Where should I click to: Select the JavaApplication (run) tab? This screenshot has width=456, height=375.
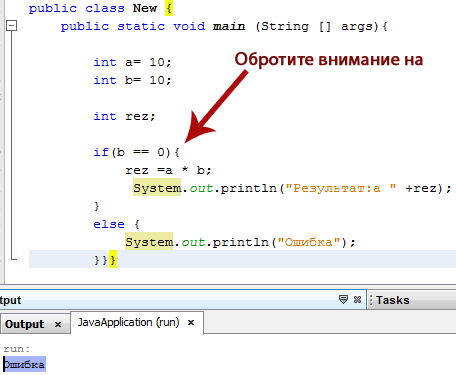coord(128,322)
